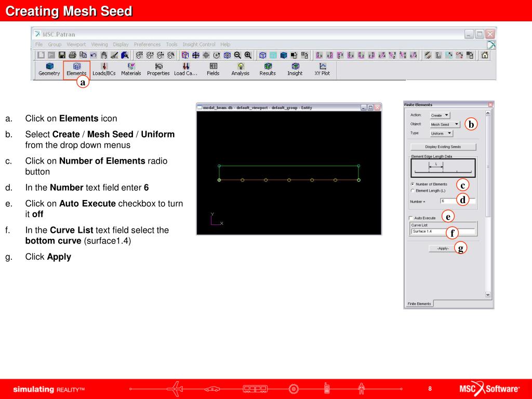This screenshot has width=532, height=399.
Task: Click the Home icon on toolbar
Action: (x=485, y=55)
